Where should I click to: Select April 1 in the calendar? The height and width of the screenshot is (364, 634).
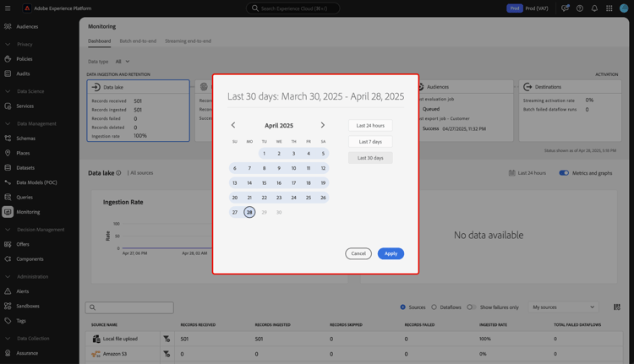[x=264, y=154]
